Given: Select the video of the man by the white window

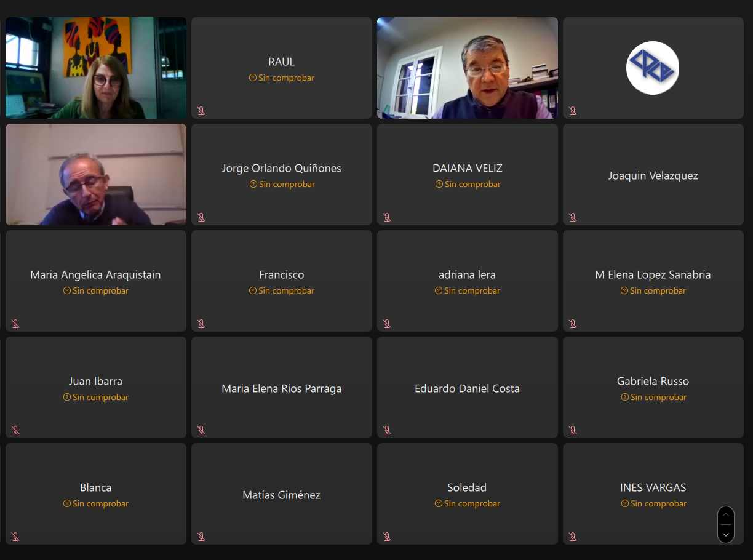Looking at the screenshot, I should pyautogui.click(x=468, y=68).
